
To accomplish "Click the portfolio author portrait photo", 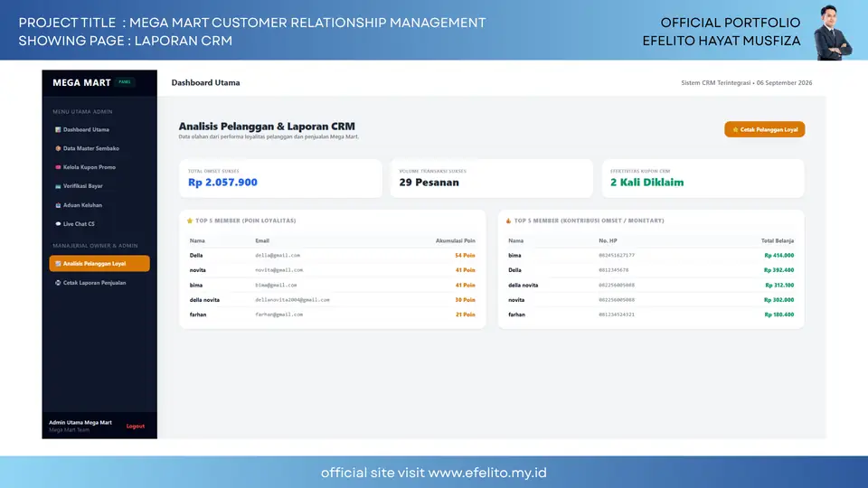I will pos(832,33).
